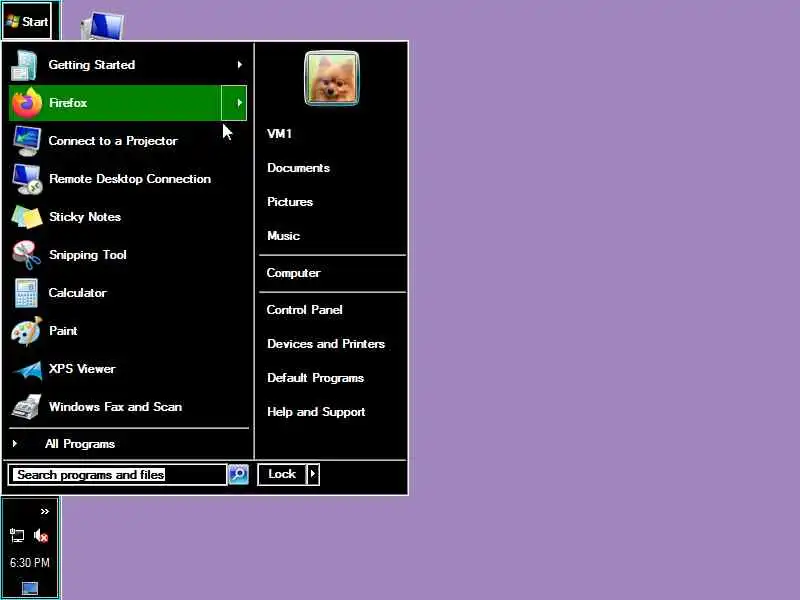800x600 pixels.
Task: Click the Lock button
Action: pos(282,474)
